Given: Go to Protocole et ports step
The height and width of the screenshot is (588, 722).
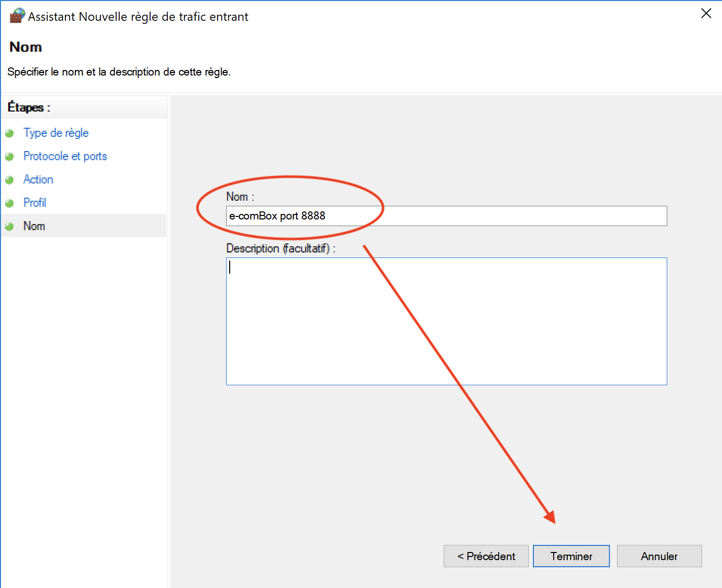Looking at the screenshot, I should click(x=65, y=156).
